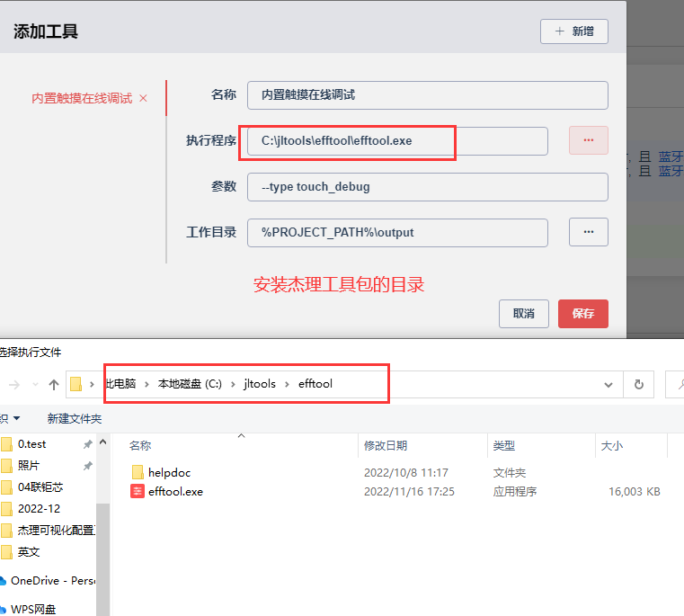Select WPS网盘 in the sidebar
This screenshot has width=684, height=616.
pos(33,609)
